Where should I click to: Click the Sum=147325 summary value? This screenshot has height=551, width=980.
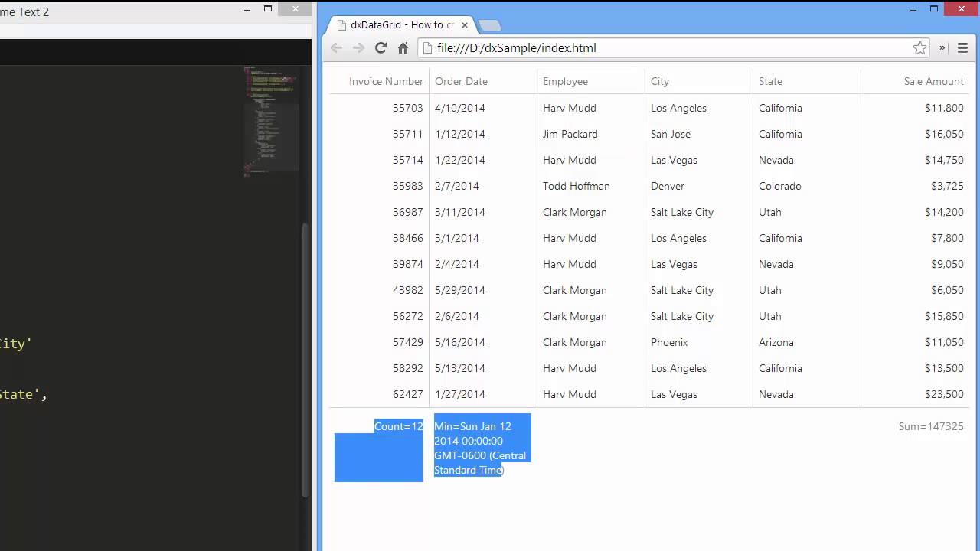(x=931, y=426)
